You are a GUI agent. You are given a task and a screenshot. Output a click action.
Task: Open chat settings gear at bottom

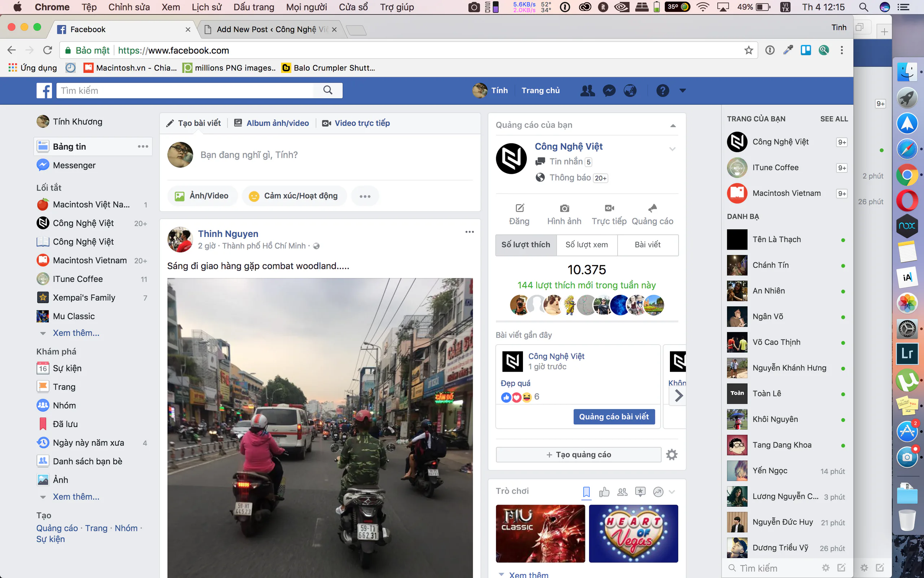coord(825,568)
